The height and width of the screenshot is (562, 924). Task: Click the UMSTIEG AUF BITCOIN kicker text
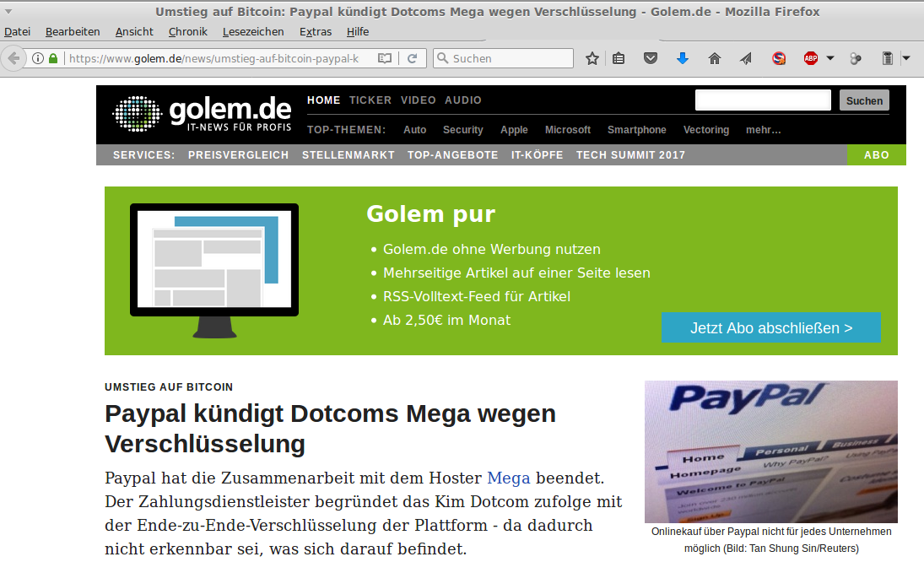pos(169,387)
